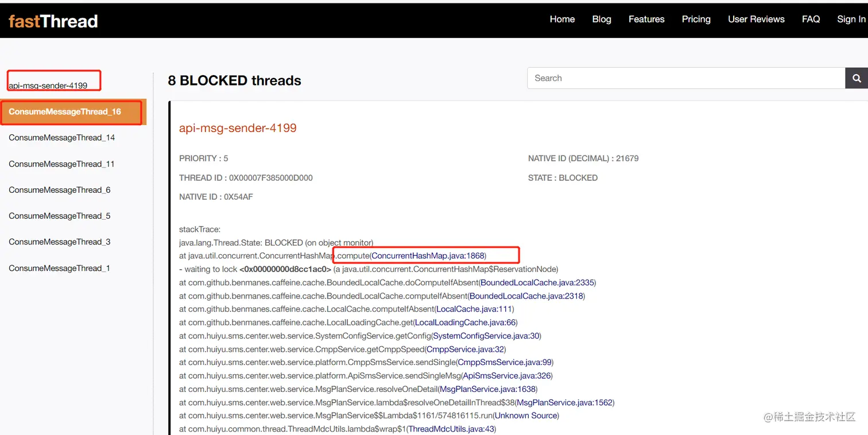Focus the thread Search field
Viewport: 868px width, 435px height.
click(x=686, y=78)
